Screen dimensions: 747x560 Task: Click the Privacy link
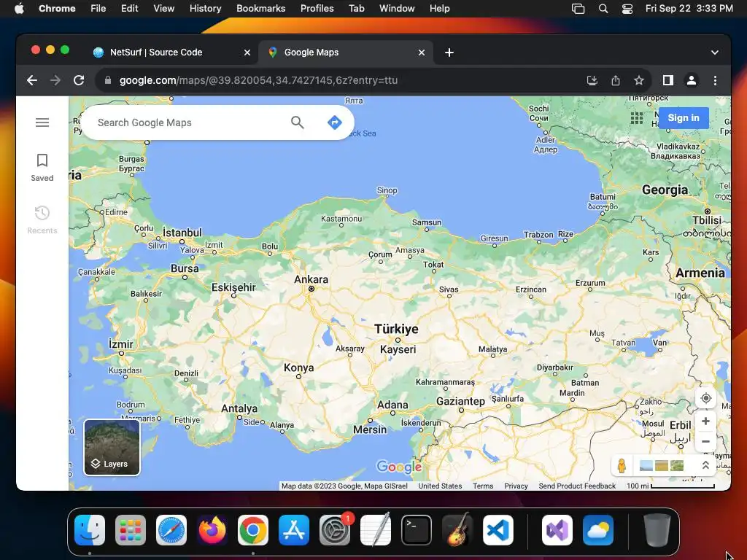pyautogui.click(x=516, y=486)
